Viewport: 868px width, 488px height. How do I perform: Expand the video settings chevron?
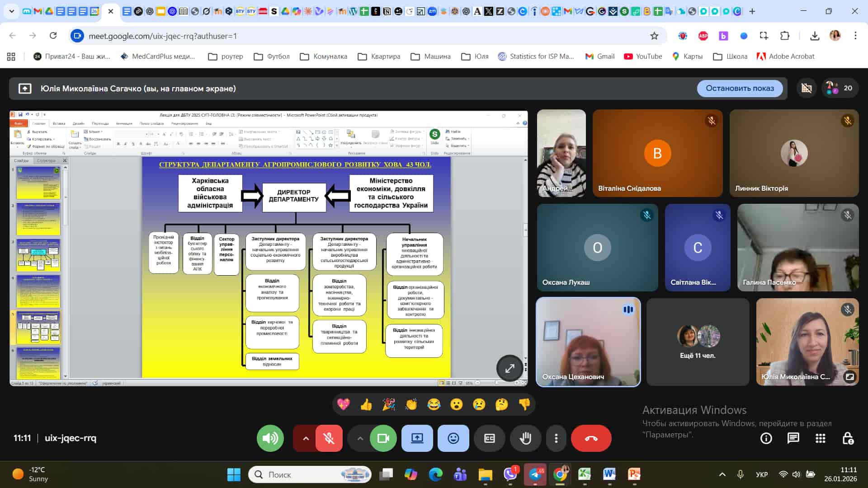[360, 438]
